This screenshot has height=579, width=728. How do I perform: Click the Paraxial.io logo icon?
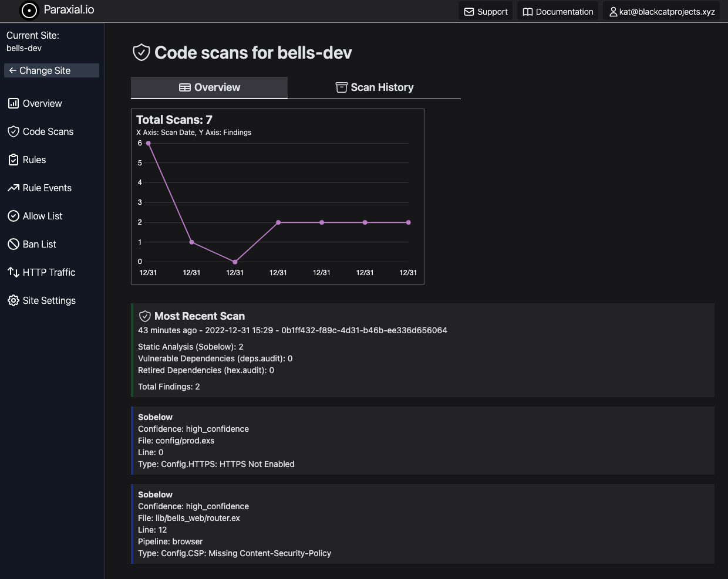pyautogui.click(x=29, y=11)
